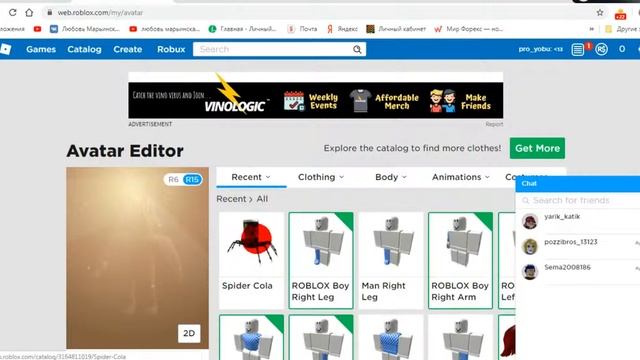Click the browser address bar URL
This screenshot has width=640, height=360.
click(100, 13)
